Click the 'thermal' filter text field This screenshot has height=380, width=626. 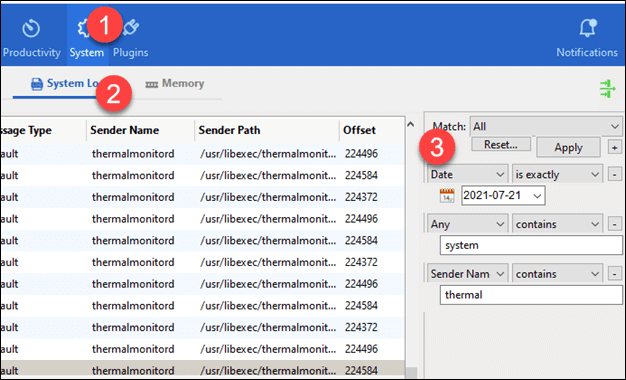(531, 295)
